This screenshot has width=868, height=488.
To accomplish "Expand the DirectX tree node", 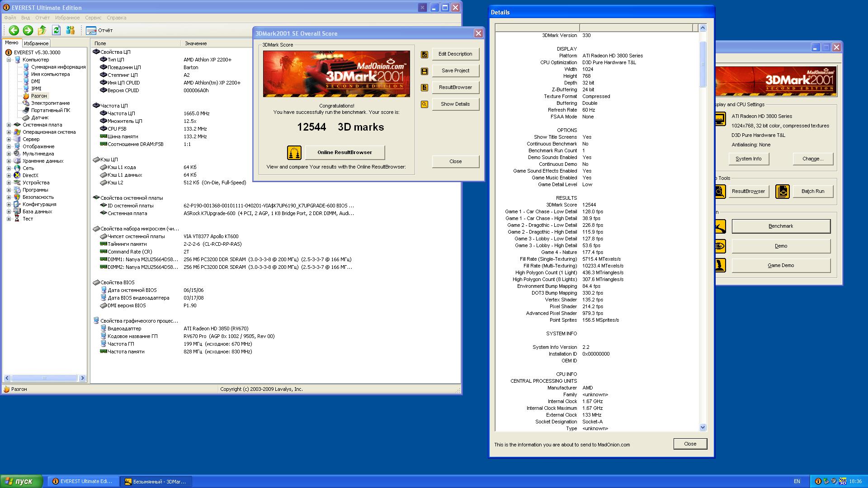I will click(x=9, y=175).
